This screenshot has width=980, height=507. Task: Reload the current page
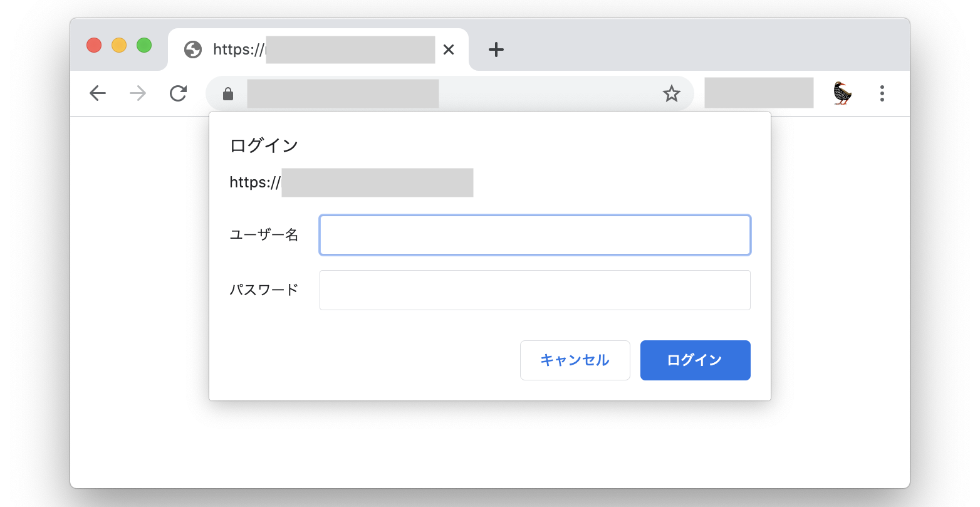(178, 93)
